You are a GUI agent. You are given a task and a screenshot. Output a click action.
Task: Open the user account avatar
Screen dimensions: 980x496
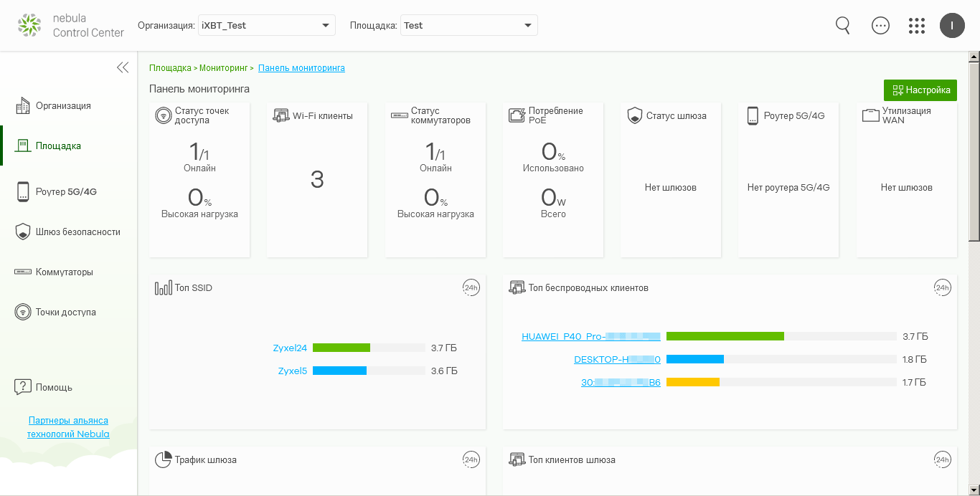pos(952,26)
